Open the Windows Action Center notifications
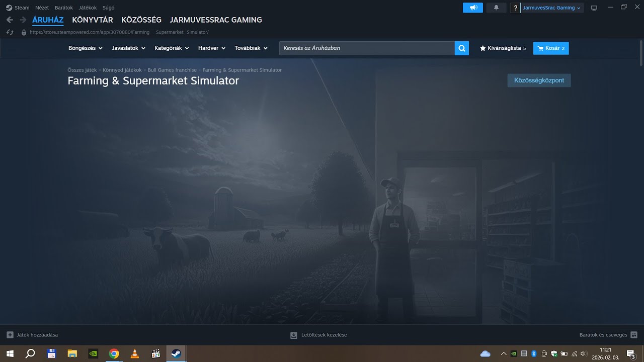 point(630,353)
